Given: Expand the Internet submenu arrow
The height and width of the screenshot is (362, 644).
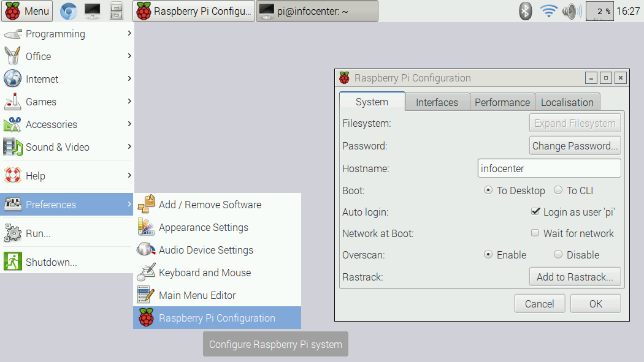Looking at the screenshot, I should [129, 78].
